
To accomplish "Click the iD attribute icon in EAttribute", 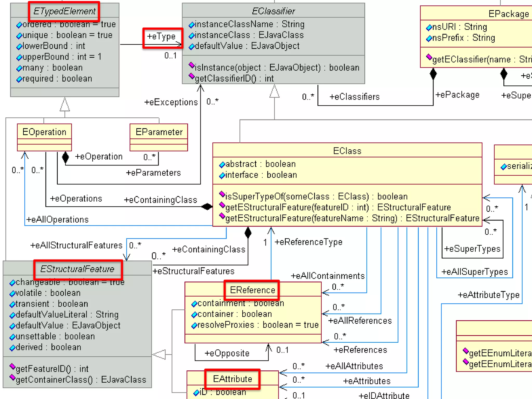I will (196, 393).
